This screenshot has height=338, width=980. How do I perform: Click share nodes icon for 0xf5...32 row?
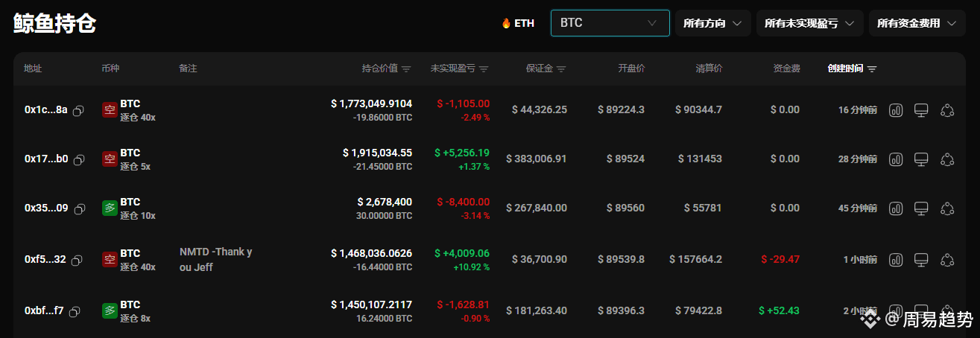click(x=948, y=260)
